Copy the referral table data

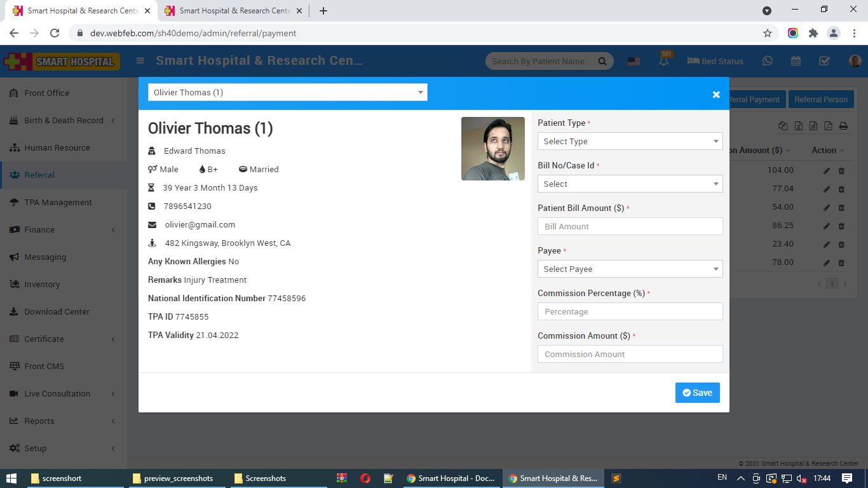[783, 126]
